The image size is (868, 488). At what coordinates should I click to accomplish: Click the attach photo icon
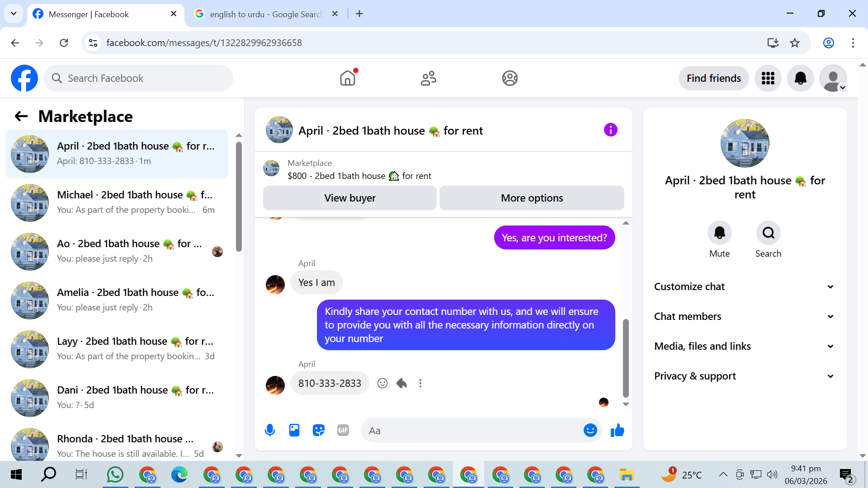[x=294, y=430]
